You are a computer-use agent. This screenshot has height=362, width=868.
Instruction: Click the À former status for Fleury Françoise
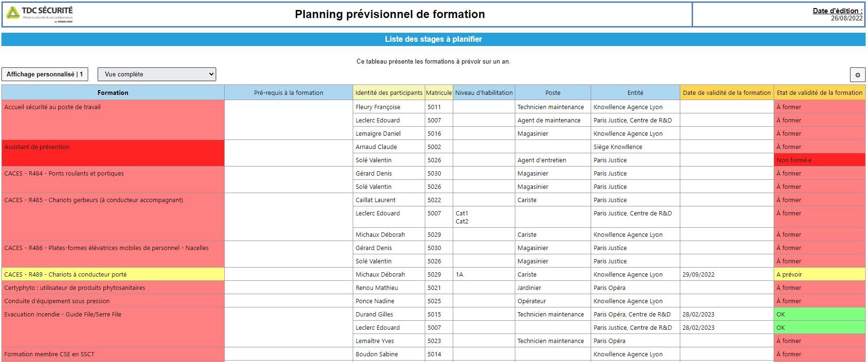click(x=820, y=107)
